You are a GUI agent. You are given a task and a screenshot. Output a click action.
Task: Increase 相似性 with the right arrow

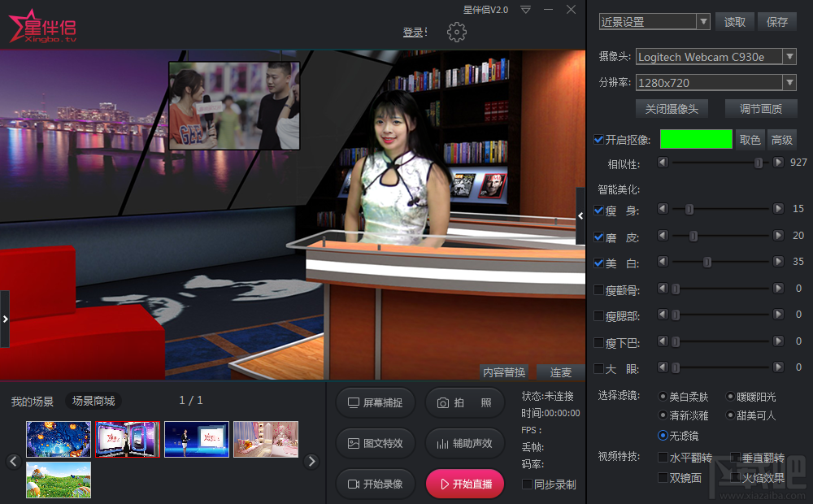click(x=778, y=163)
